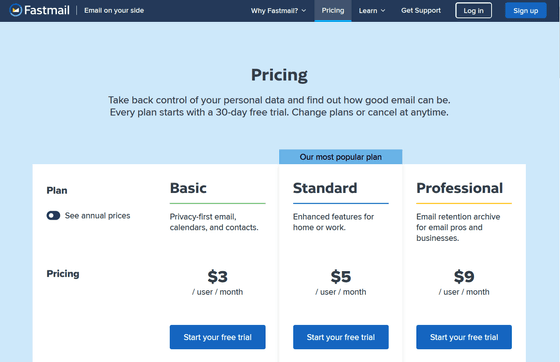Select the Professional plan heading
The height and width of the screenshot is (362, 560).
point(460,188)
